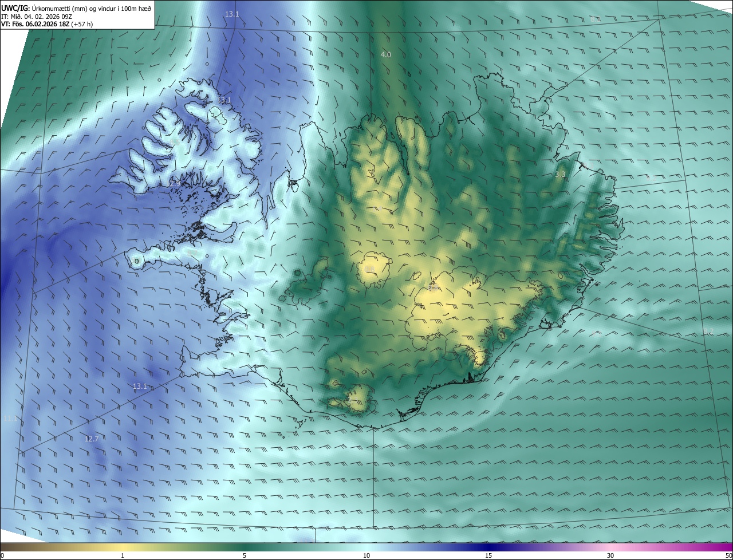
Task: Click the '50' tick on the color scale
Action: (728, 555)
